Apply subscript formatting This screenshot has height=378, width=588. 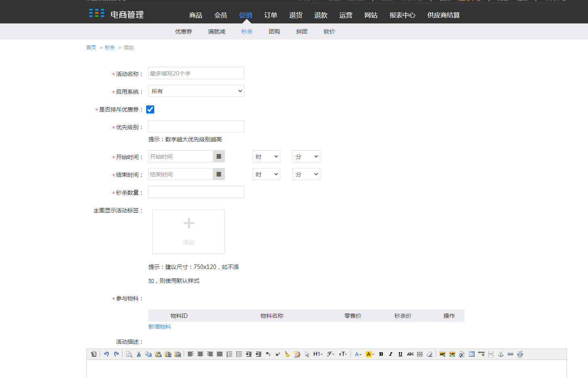coord(268,354)
